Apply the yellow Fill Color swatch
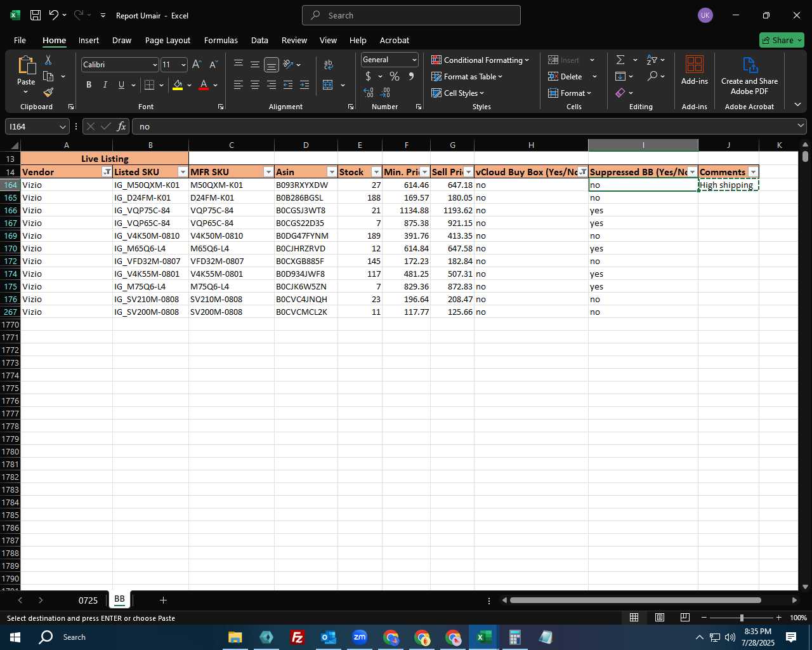812x650 pixels. [x=178, y=85]
